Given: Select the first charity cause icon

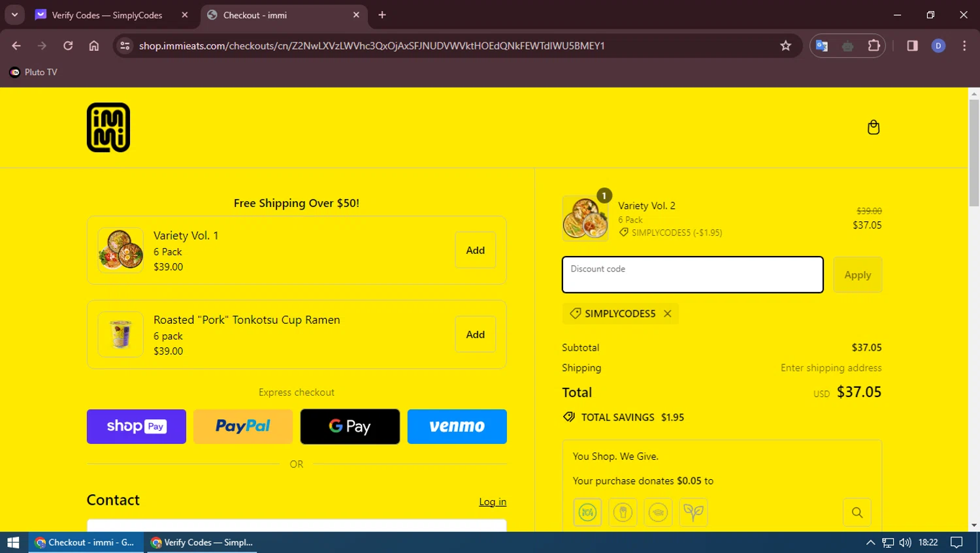Looking at the screenshot, I should 587,513.
